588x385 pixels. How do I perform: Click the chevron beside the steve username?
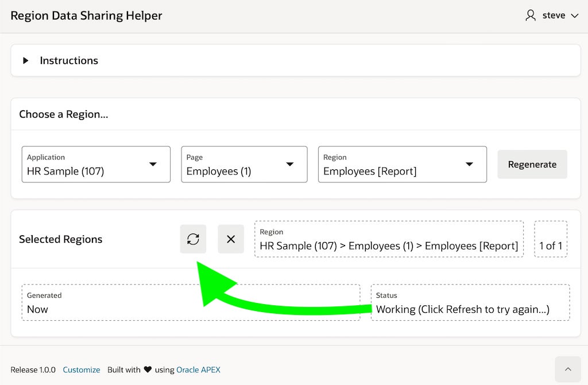574,16
